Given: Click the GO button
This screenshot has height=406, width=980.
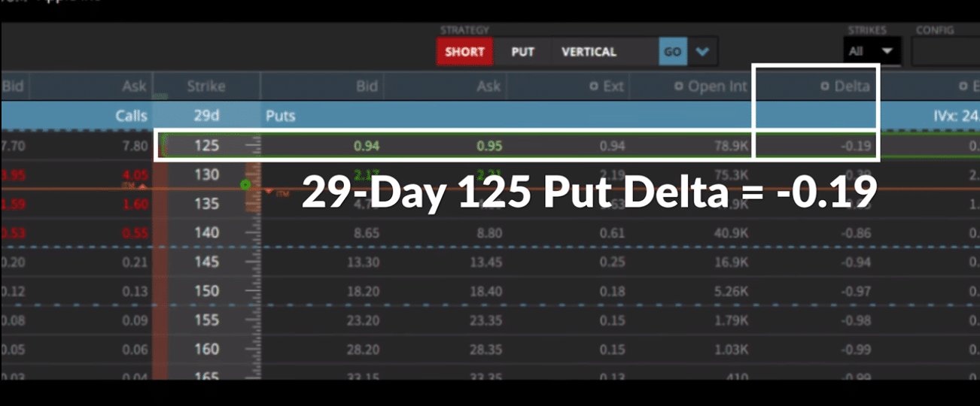Looking at the screenshot, I should pos(672,52).
